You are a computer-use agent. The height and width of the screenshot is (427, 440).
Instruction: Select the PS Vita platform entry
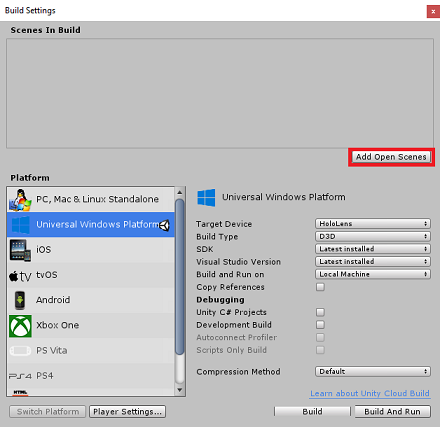pos(91,351)
